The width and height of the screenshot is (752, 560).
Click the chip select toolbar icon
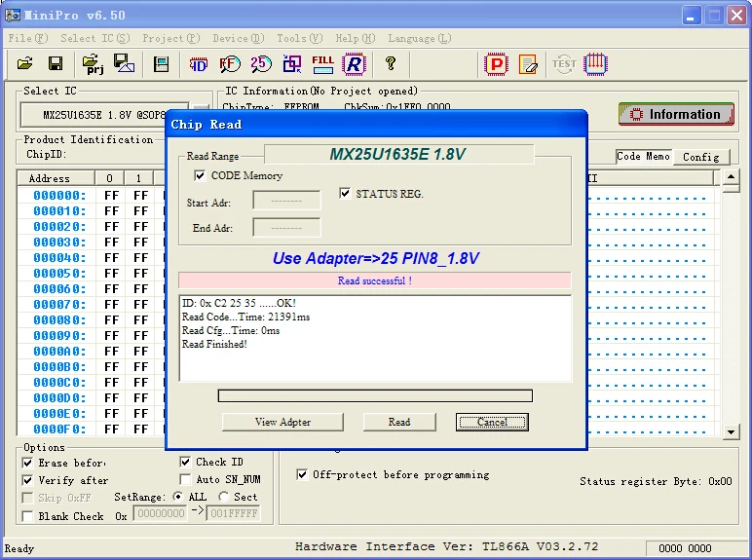coord(161,63)
